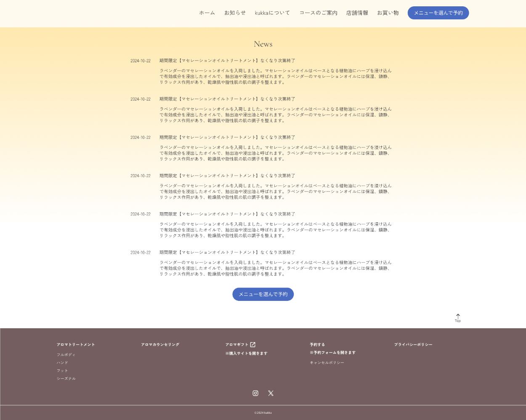Select 店舗情報 in the header menu
526x420 pixels.
(x=357, y=13)
